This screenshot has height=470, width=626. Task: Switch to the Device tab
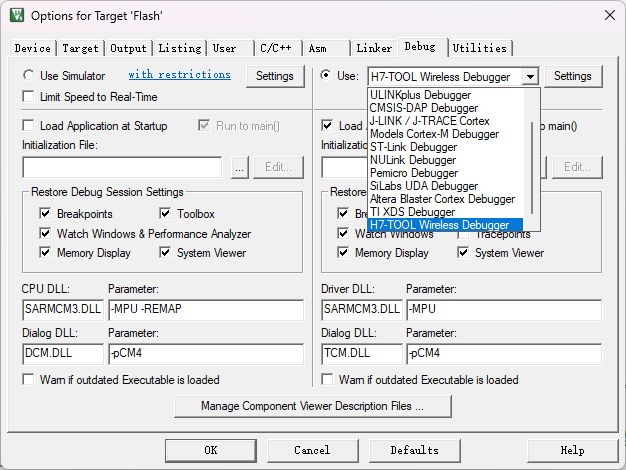click(33, 48)
